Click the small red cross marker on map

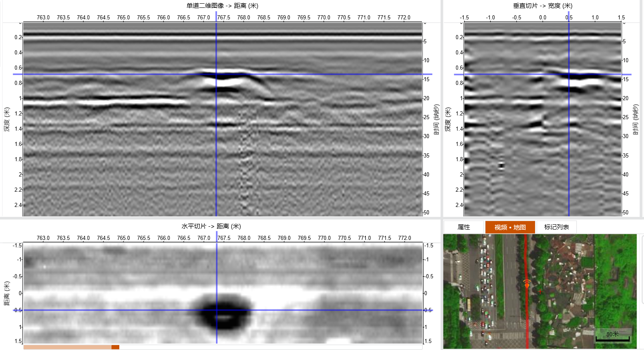click(540, 291)
